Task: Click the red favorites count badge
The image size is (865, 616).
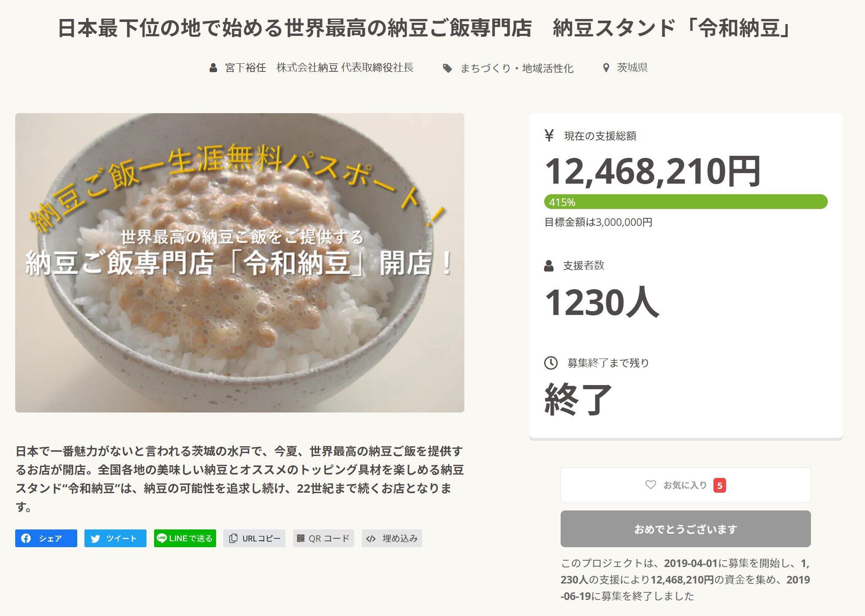Action: coord(720,486)
